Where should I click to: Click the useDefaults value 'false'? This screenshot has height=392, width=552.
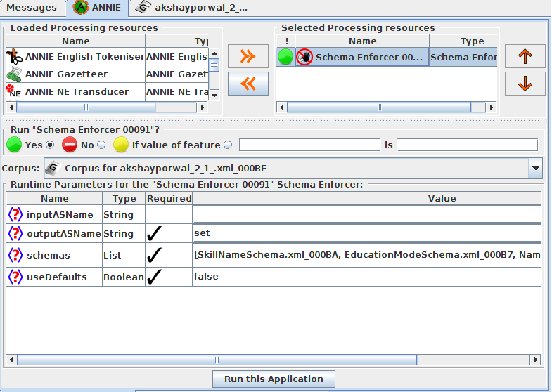366,277
